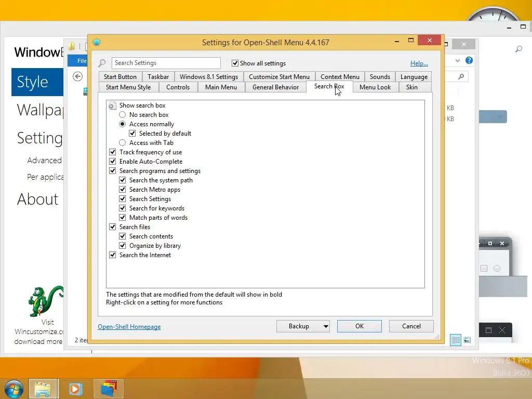The image size is (532, 399).
Task: Select the Access with Tab radio option
Action: point(122,143)
